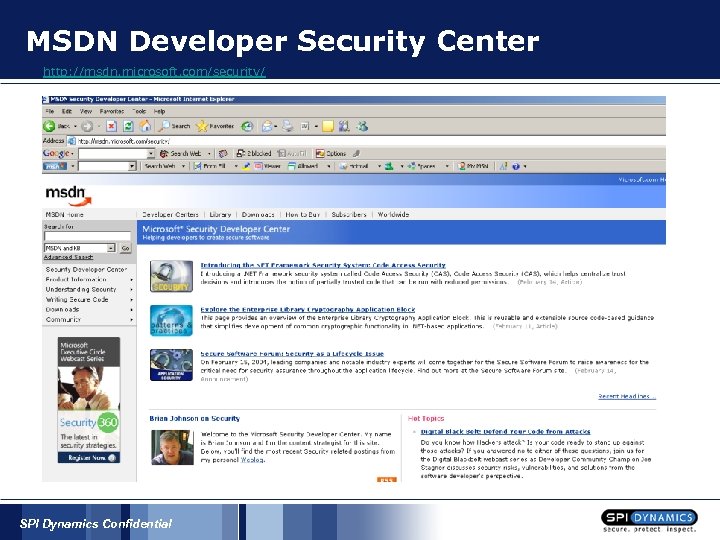
Task: Click the Edit page icon
Action: click(x=305, y=126)
